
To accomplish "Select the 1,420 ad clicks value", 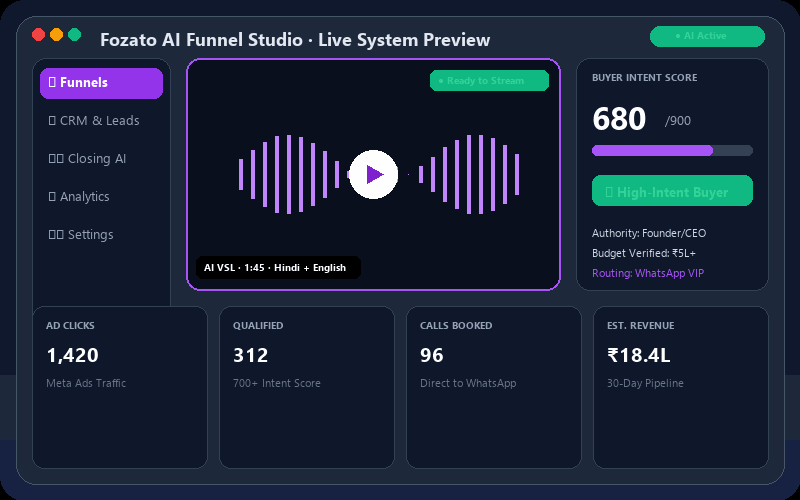I will pos(72,356).
